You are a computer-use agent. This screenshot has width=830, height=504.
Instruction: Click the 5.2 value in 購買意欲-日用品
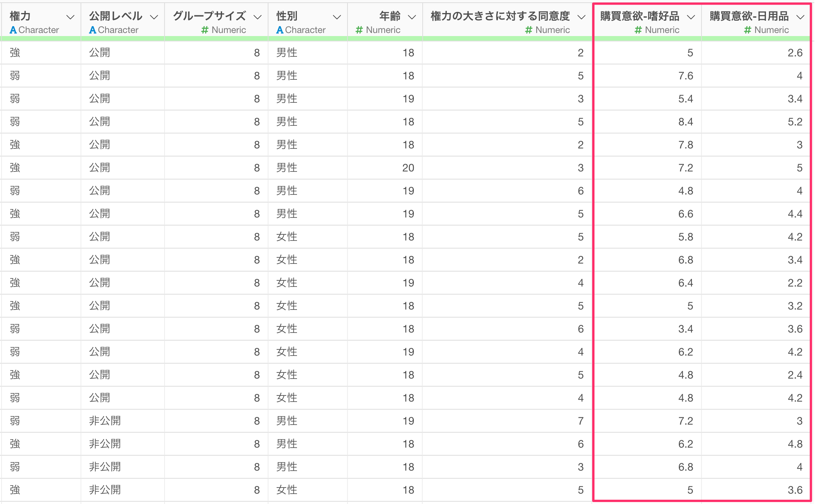click(x=795, y=122)
